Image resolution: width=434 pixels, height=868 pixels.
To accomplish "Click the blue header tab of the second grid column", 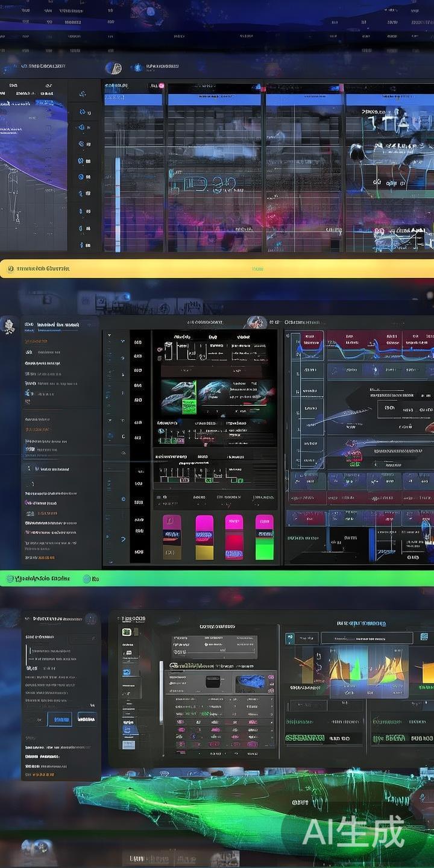I will coord(215,99).
